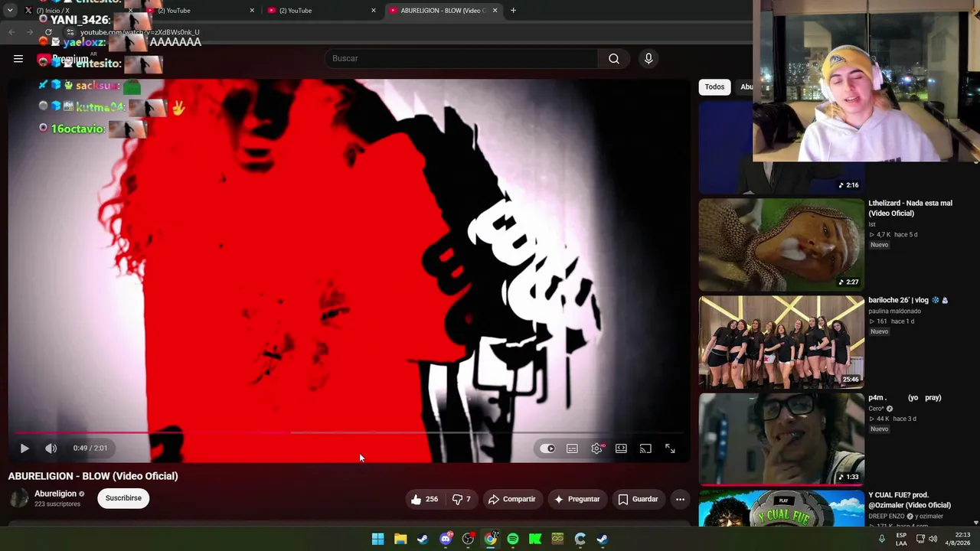Open Spotify from the taskbar
Viewport: 980px width, 551px height.
click(512, 539)
